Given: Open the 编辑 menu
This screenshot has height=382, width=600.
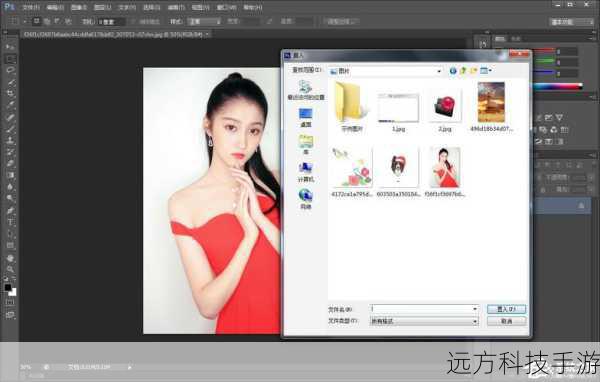Looking at the screenshot, I should click(x=55, y=7).
